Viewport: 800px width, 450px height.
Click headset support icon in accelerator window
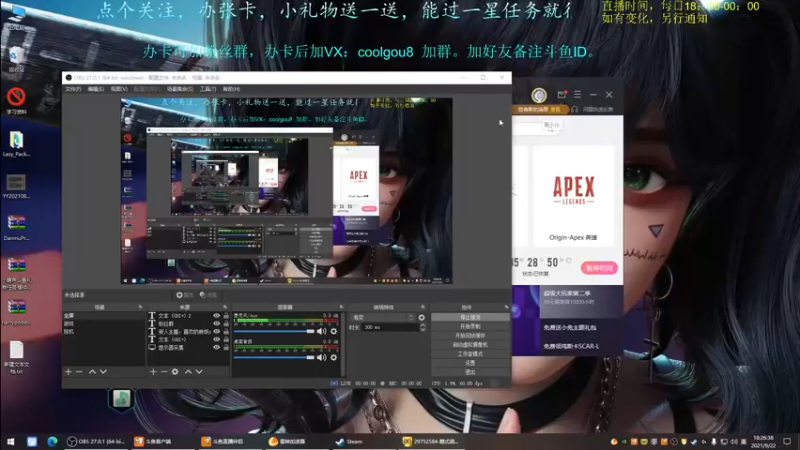(x=574, y=109)
